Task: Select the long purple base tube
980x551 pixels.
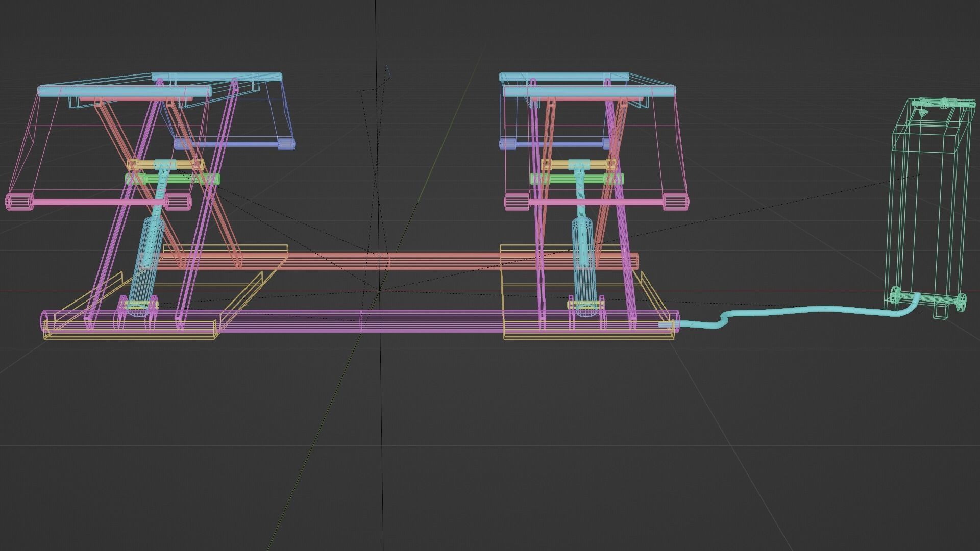Action: [x=306, y=321]
